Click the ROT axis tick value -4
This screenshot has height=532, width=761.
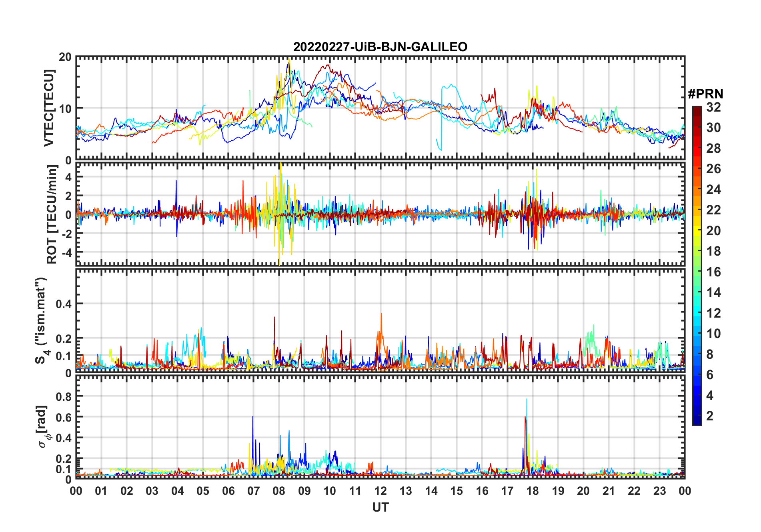coord(67,252)
